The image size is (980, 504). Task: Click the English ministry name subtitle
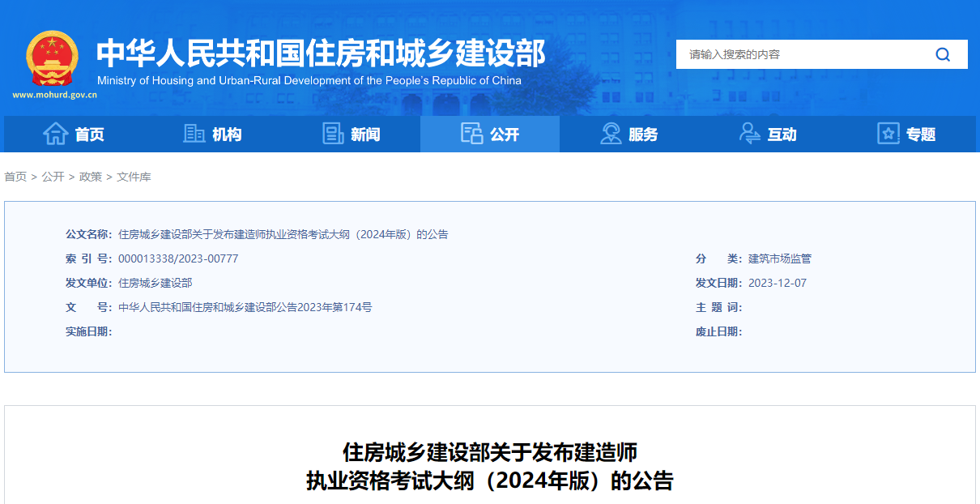309,80
